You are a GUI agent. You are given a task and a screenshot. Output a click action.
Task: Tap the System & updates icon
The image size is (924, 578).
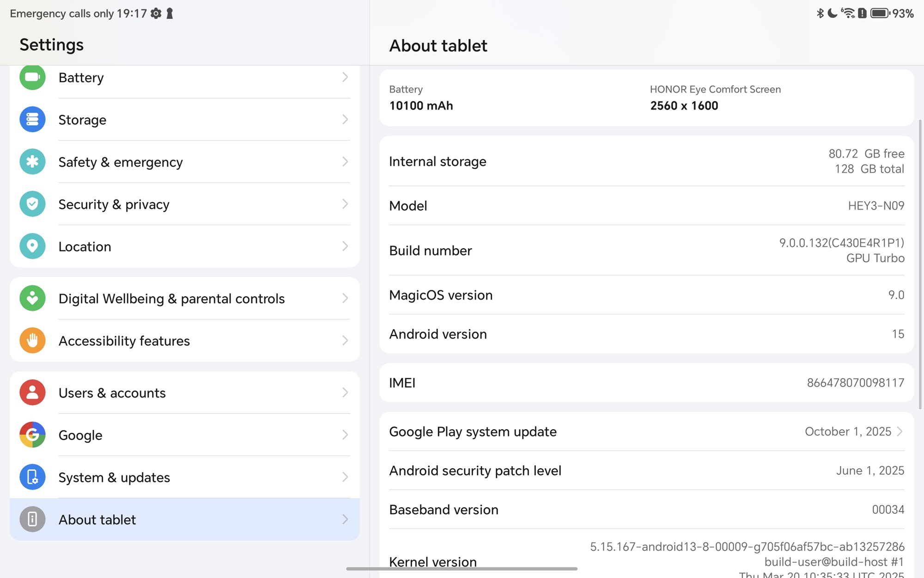pos(32,477)
